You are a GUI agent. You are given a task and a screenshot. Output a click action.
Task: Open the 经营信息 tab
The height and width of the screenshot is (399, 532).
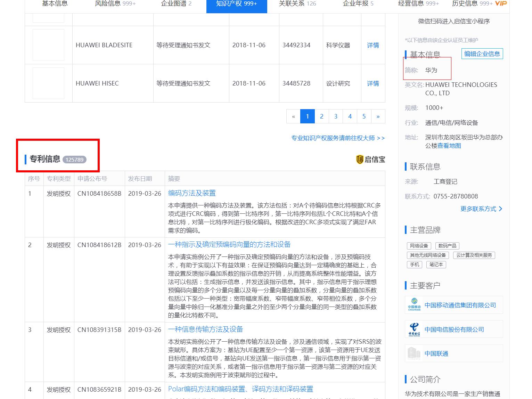419,3
